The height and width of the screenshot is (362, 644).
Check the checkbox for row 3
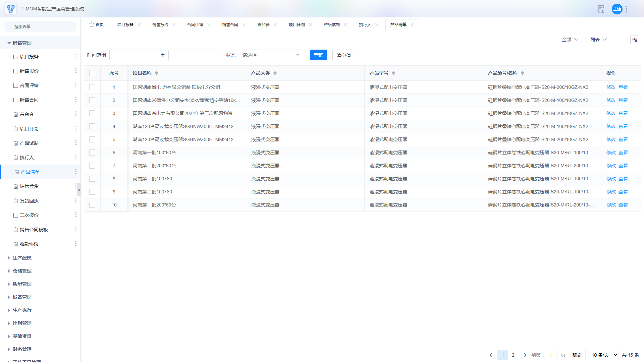point(92,113)
